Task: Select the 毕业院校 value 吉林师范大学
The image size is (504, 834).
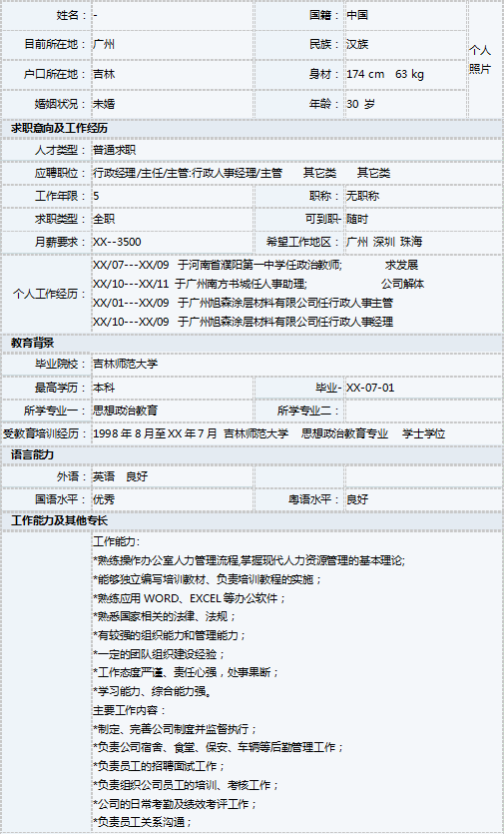Action: tap(125, 364)
